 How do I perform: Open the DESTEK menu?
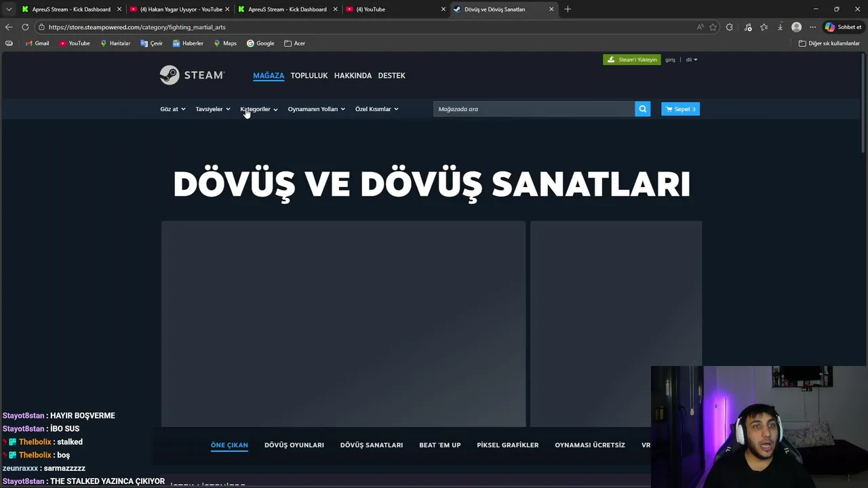tap(391, 75)
